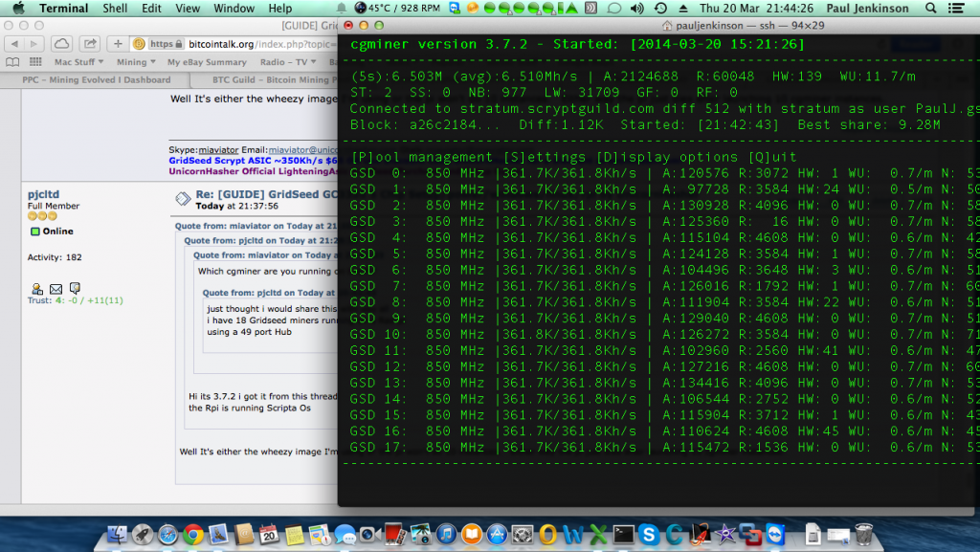Open the temperature and fan RPM monitor

point(397,8)
